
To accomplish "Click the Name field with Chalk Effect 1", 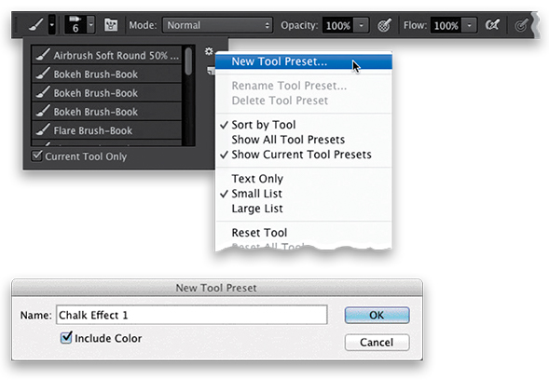I will click(192, 315).
